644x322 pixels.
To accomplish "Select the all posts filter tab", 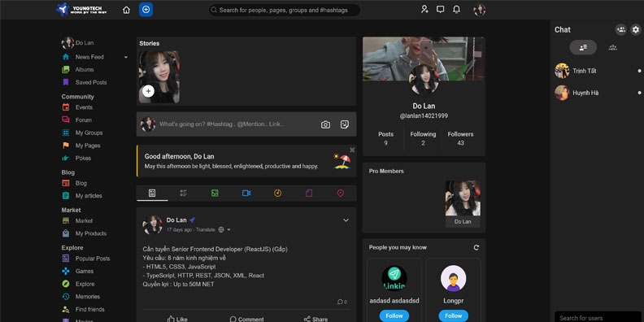I will (152, 193).
